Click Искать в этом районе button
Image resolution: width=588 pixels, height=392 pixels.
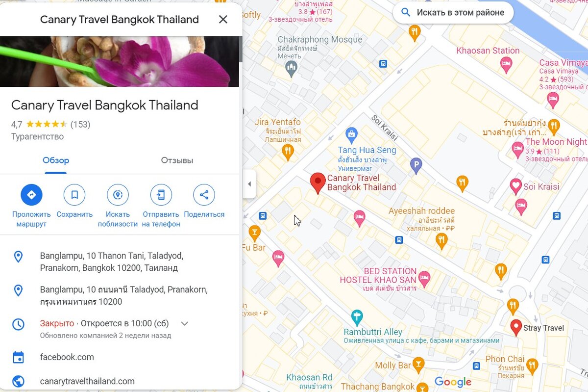click(453, 12)
